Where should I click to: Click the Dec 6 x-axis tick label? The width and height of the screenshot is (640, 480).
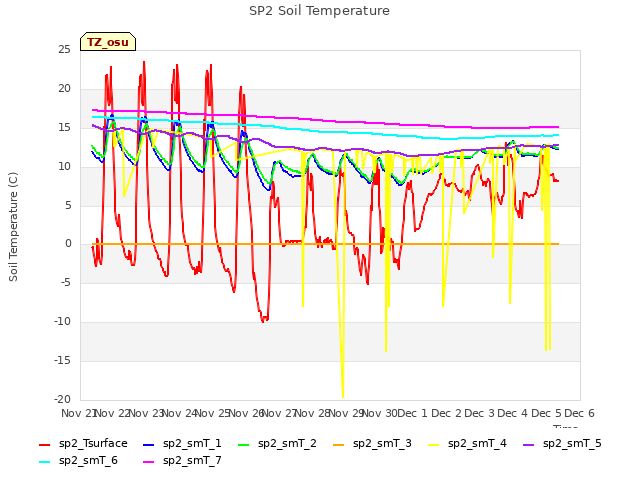[x=580, y=413]
